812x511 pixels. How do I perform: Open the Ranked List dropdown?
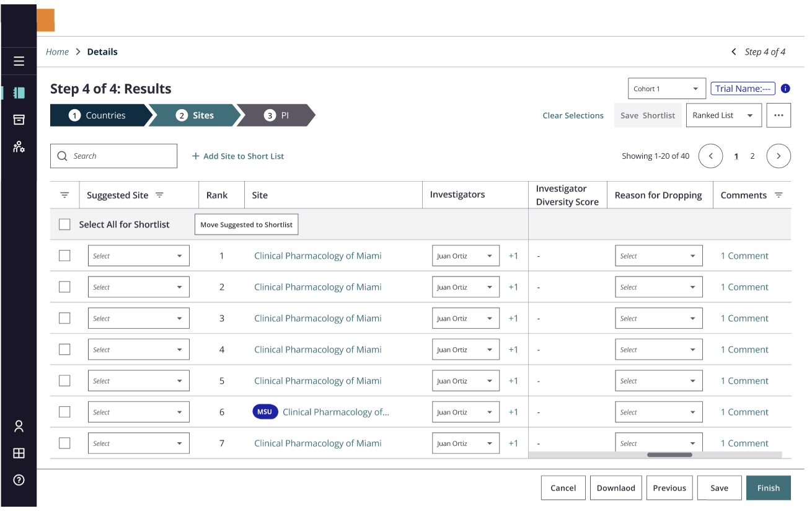723,115
